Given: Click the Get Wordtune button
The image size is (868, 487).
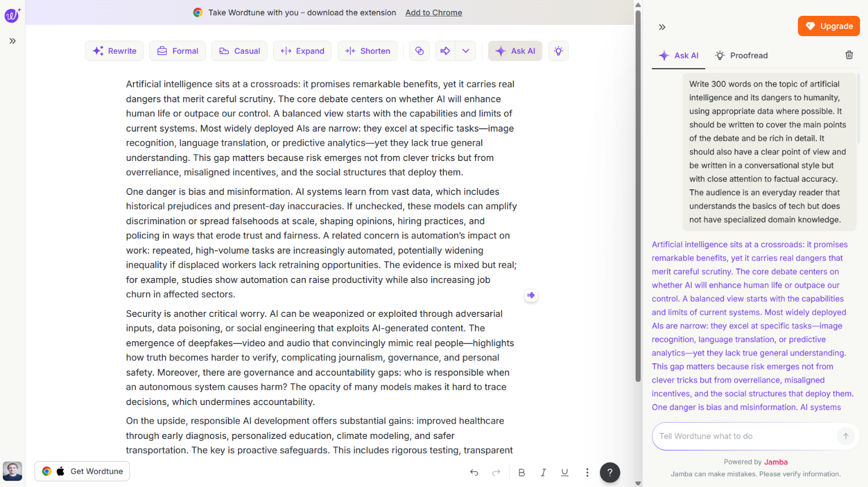Looking at the screenshot, I should point(83,471).
